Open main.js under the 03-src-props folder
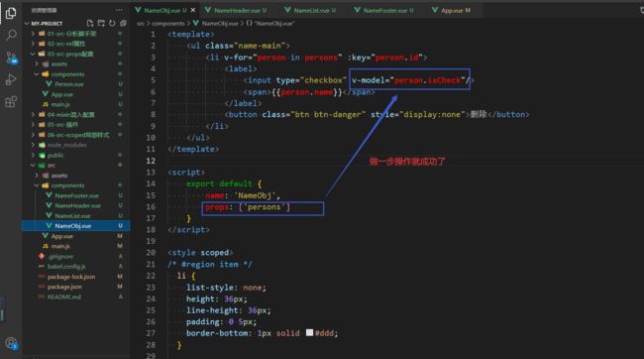Screen dimensions: 644x359 (60, 104)
